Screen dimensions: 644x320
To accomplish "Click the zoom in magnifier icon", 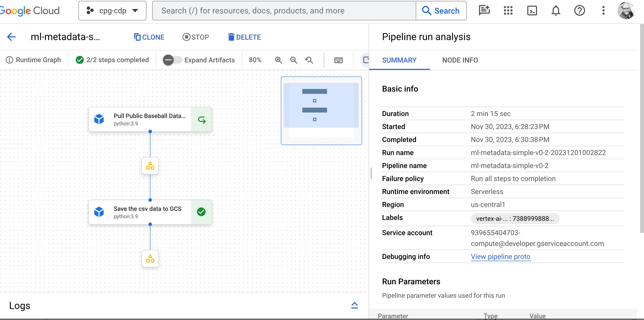I will 278,60.
